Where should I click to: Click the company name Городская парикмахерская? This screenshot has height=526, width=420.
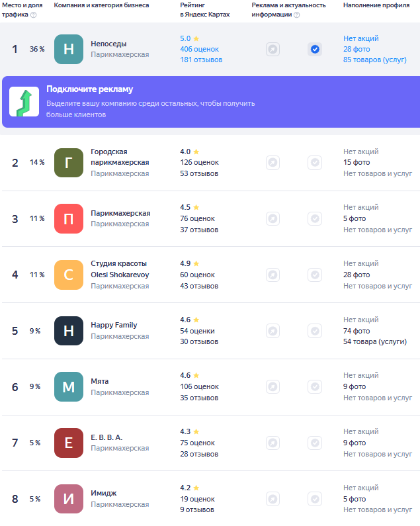tap(120, 157)
